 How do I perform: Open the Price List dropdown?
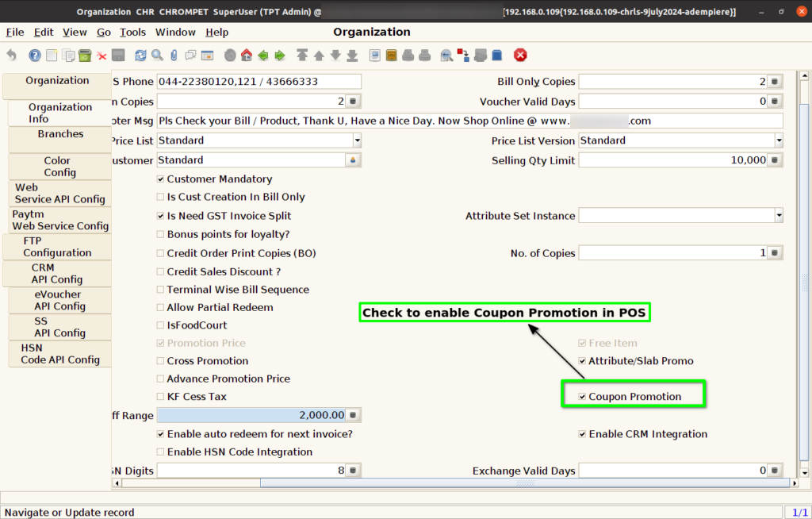357,140
